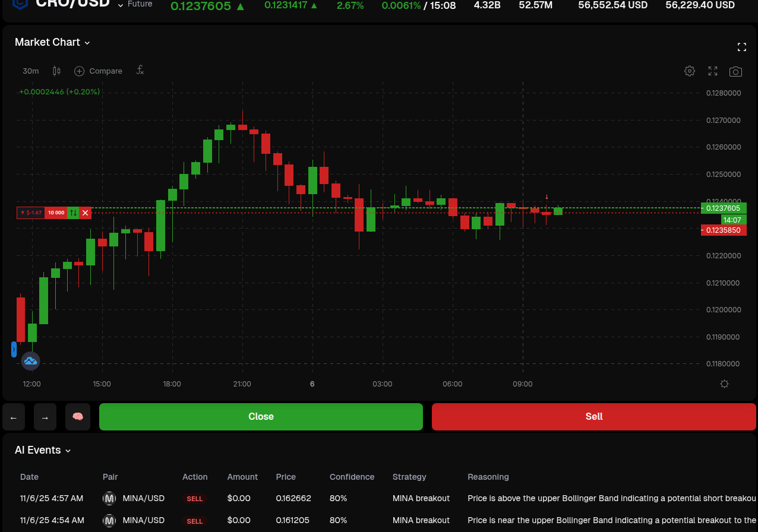758x532 pixels.
Task: Close the open position with the red X
Action: click(x=85, y=213)
